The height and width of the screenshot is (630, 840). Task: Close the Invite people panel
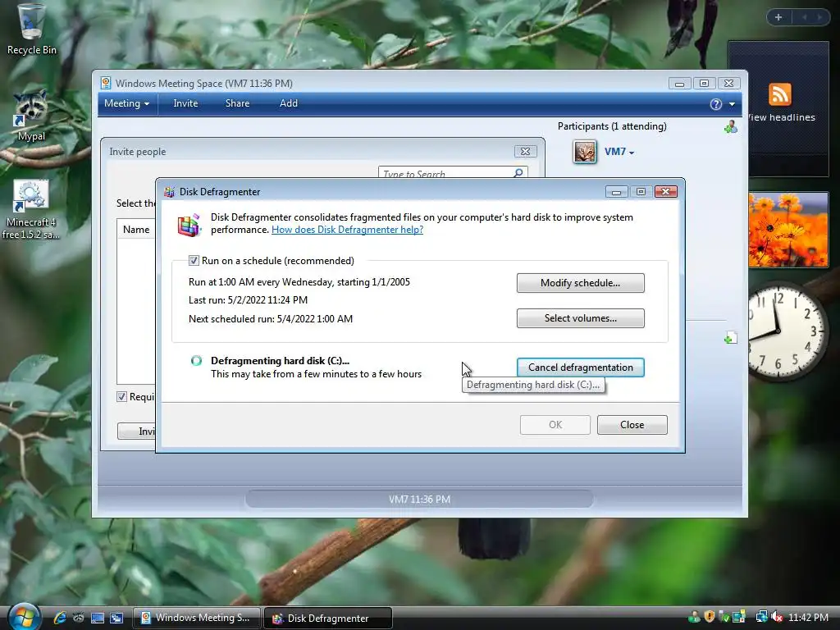525,152
